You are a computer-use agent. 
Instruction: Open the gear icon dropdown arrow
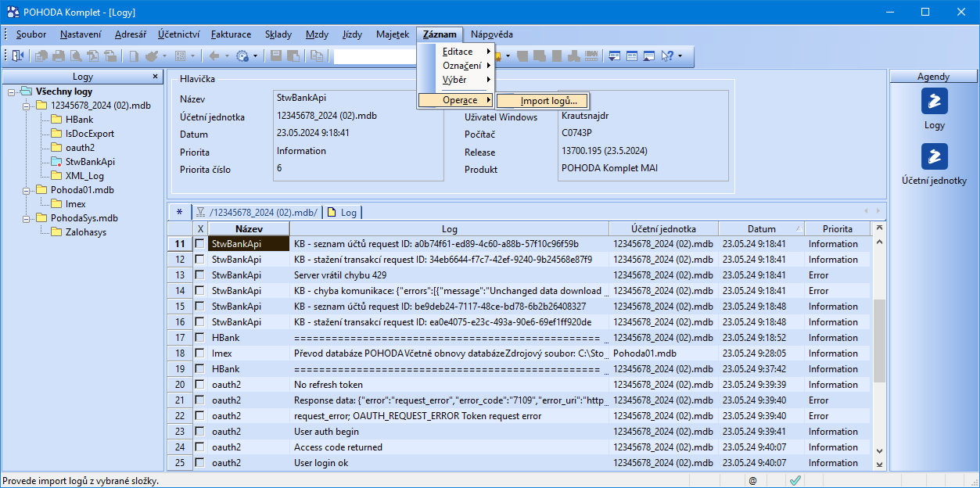click(255, 56)
